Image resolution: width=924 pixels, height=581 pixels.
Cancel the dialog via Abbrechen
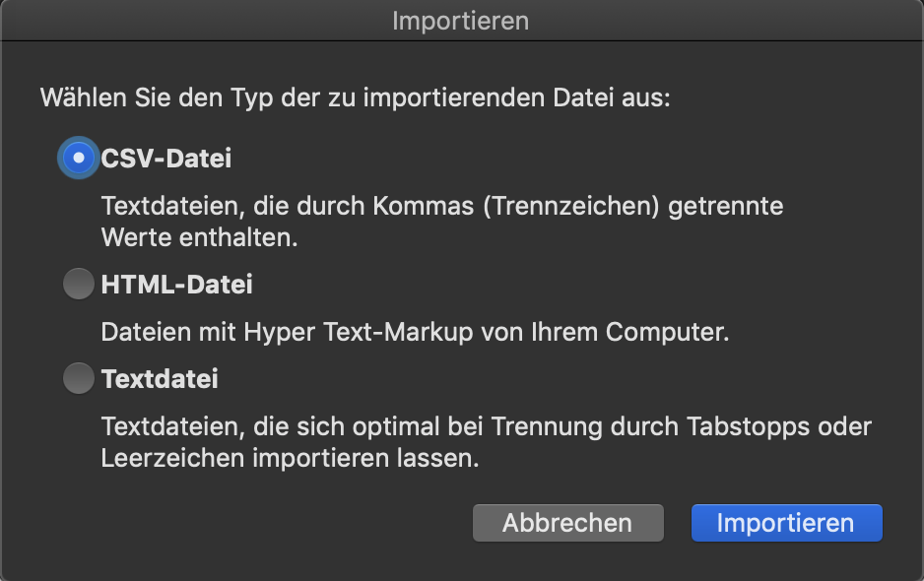pos(568,523)
